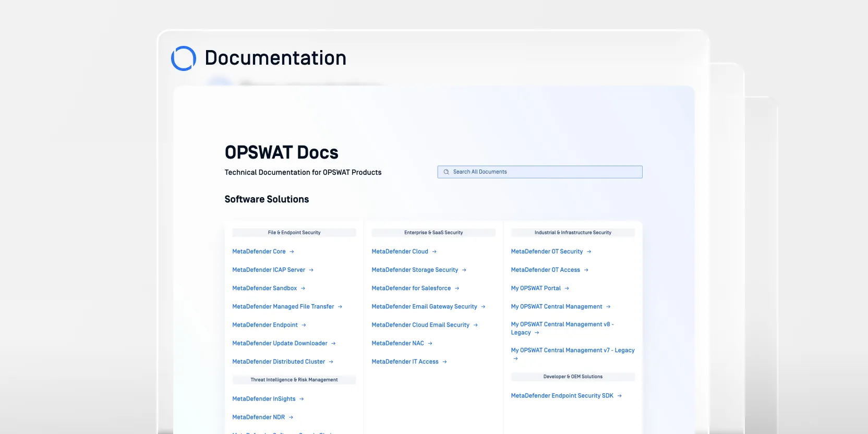The image size is (868, 434).
Task: Open the MetaDefender Cloud link
Action: pyautogui.click(x=400, y=251)
